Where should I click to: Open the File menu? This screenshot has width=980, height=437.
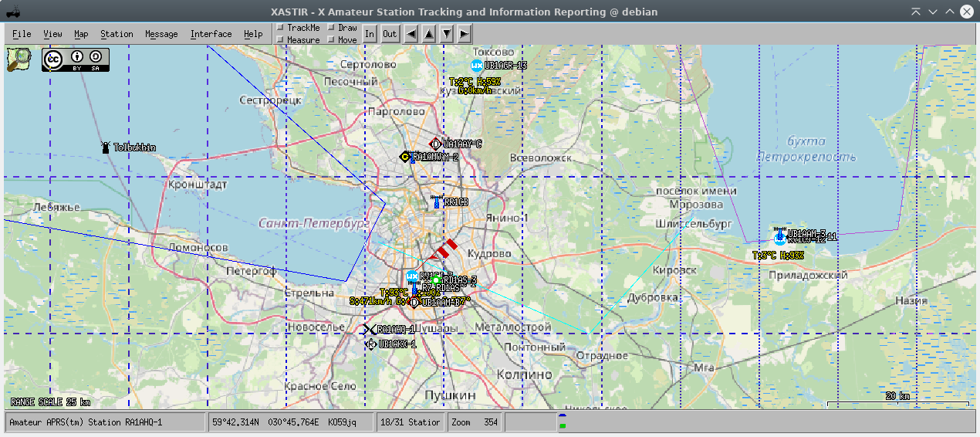click(22, 34)
